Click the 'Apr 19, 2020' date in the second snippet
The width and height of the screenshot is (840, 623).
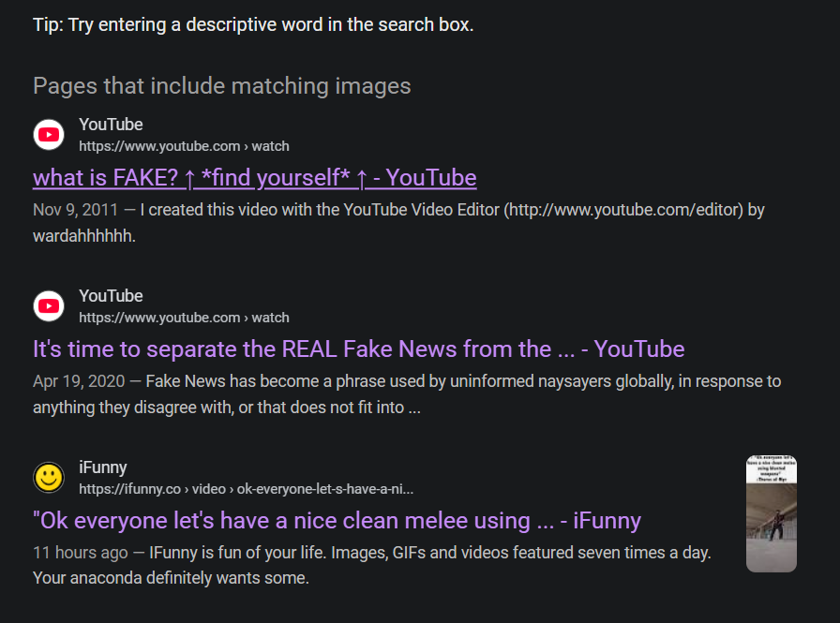(x=79, y=380)
